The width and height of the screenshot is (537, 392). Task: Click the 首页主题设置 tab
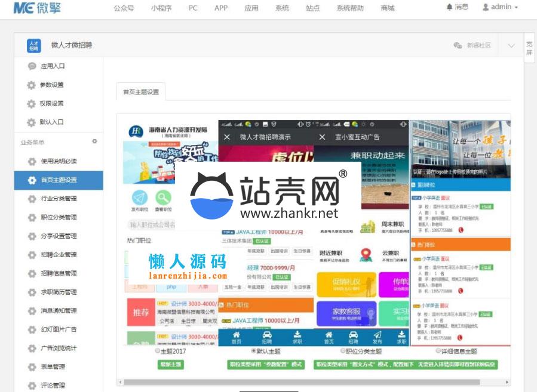[141, 92]
